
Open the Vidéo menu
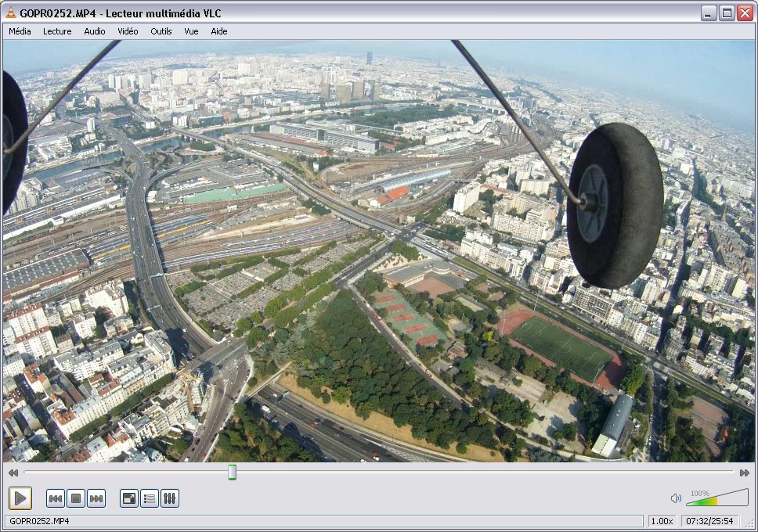(x=128, y=31)
